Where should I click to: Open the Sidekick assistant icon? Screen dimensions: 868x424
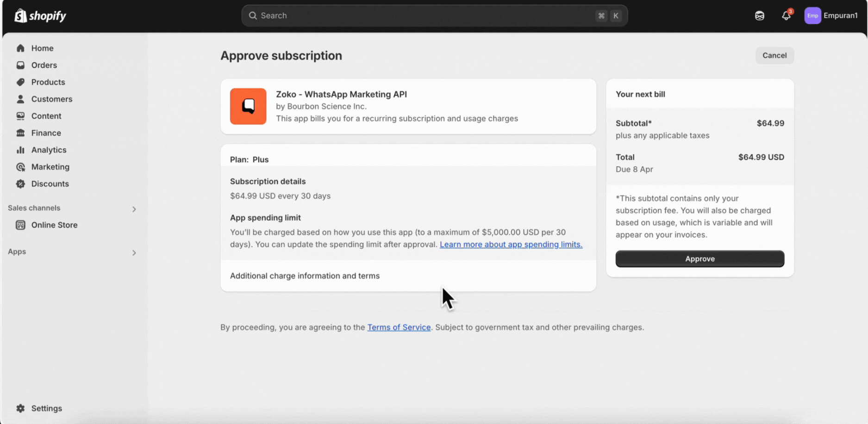coord(760,16)
